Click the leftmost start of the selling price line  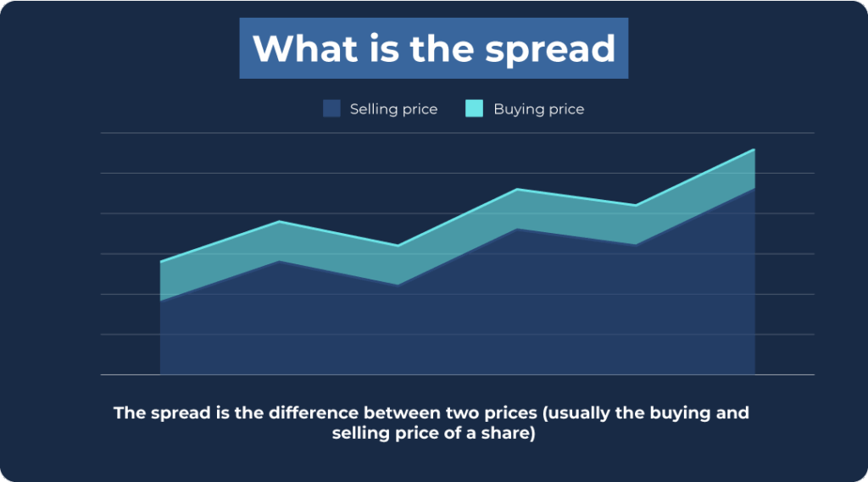click(x=161, y=301)
